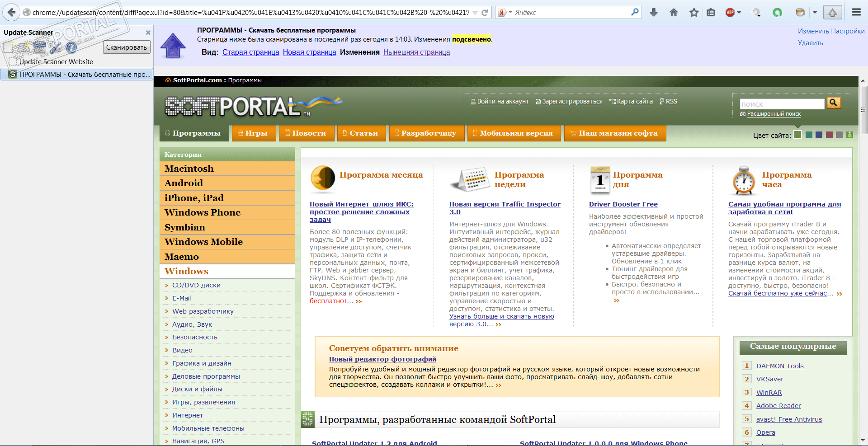Open the address bar history dropdown
The image size is (868, 446).
pyautogui.click(x=475, y=13)
